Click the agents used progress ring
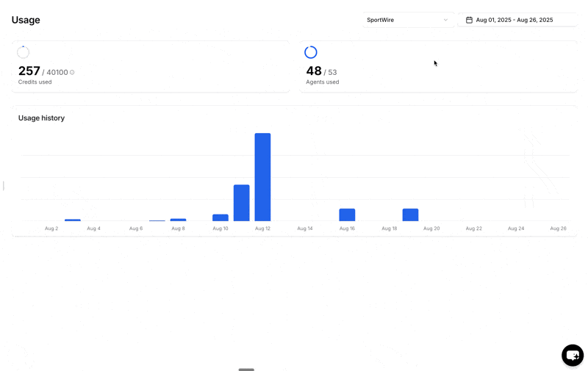The height and width of the screenshot is (371, 588). (310, 52)
